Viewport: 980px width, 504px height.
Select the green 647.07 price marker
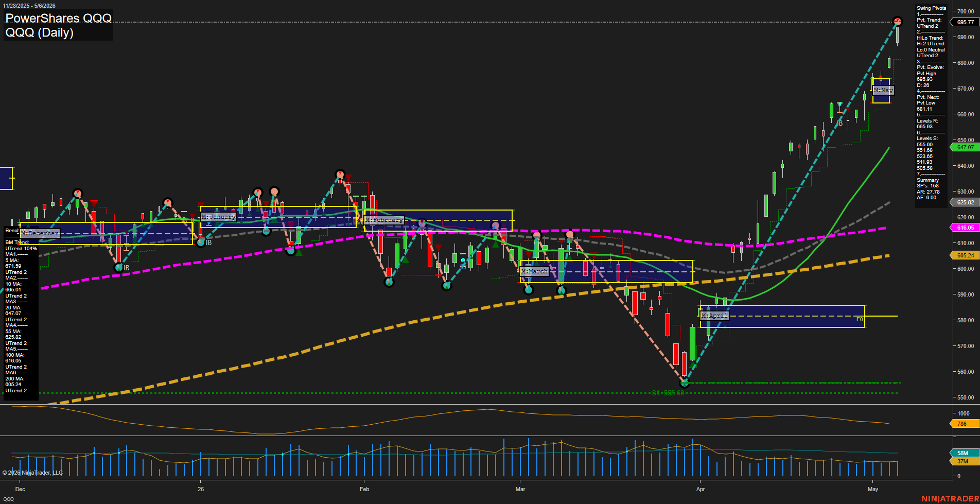965,147
